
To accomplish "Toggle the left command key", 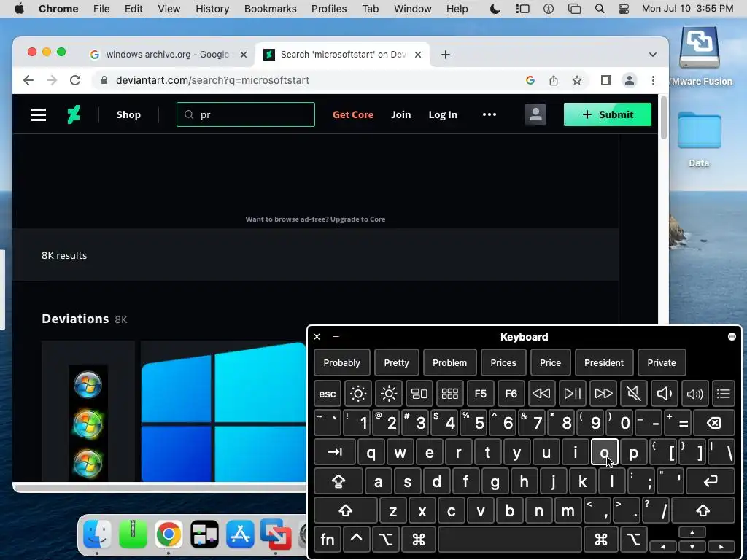I will 418,540.
